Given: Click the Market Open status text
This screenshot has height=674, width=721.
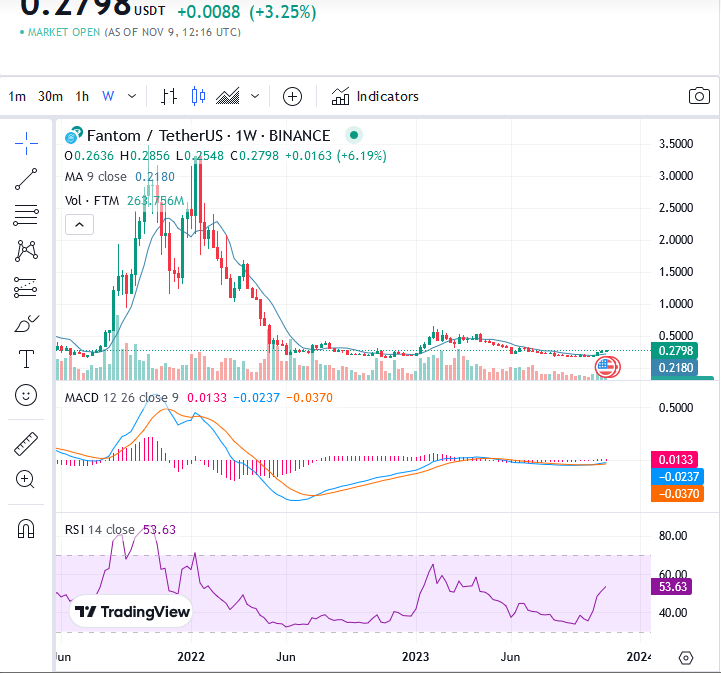Looking at the screenshot, I should click(64, 33).
